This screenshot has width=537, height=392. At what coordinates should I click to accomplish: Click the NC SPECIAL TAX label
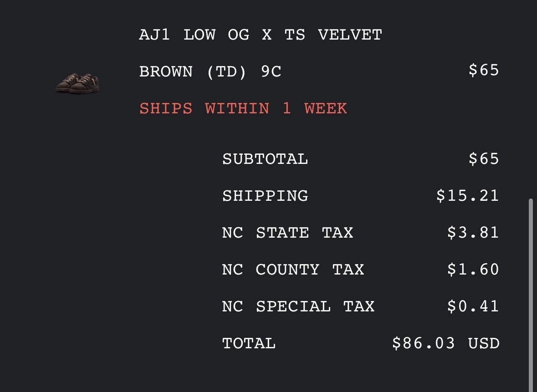[x=298, y=306]
